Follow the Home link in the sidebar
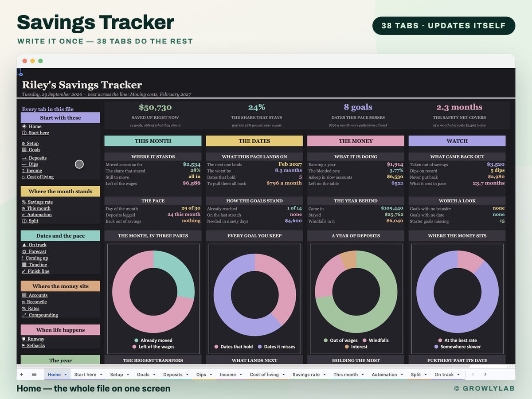532x399 pixels. point(31,126)
